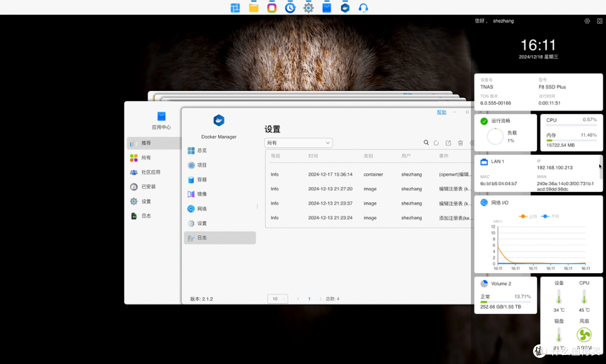Viewport: 606px width, 364px height.
Task: Click the username shezhang at top
Action: coord(503,21)
